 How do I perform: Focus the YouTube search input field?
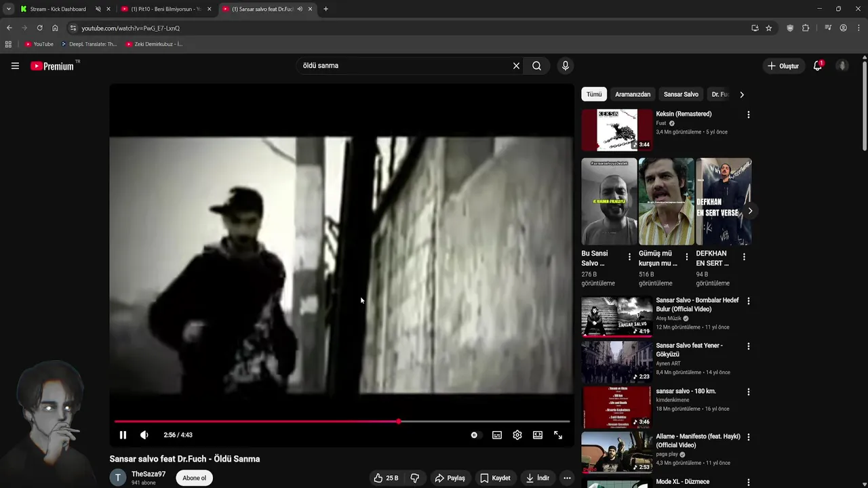point(403,66)
